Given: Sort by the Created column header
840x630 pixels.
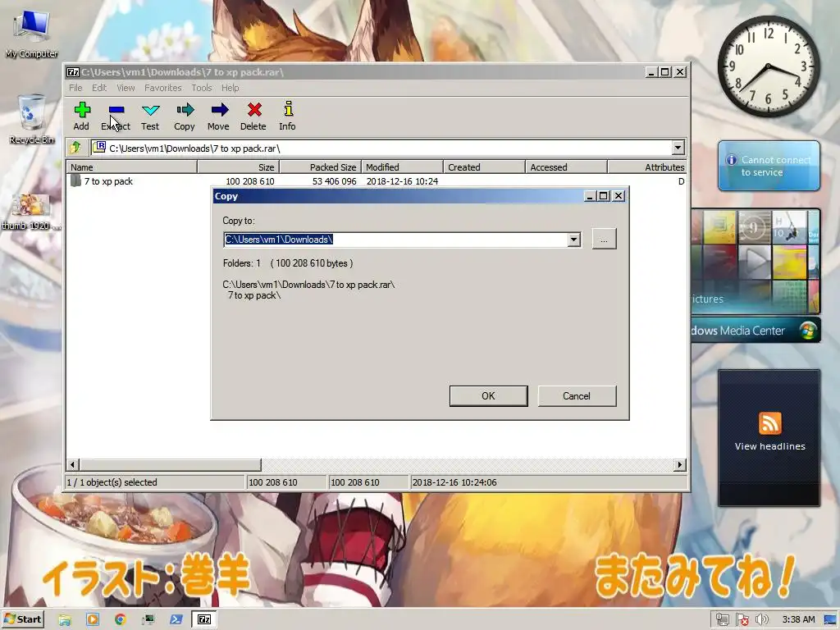Looking at the screenshot, I should coord(484,167).
